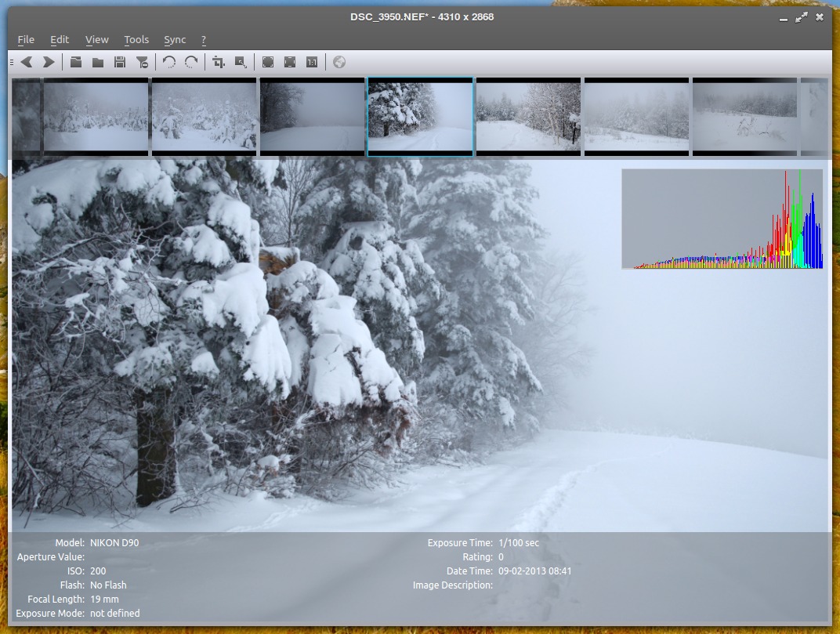Click the main snowy fir tree image
Viewport: 840px width, 634px height.
tap(421, 346)
